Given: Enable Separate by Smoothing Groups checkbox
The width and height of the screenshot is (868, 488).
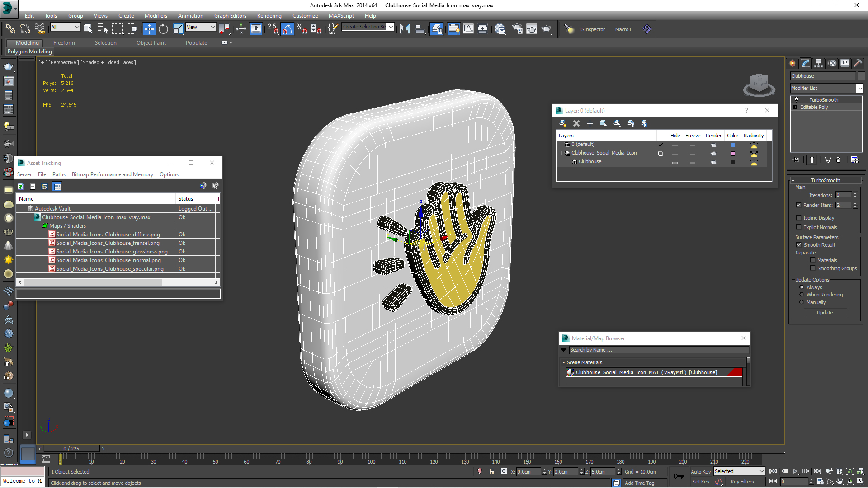Looking at the screenshot, I should click(x=812, y=268).
